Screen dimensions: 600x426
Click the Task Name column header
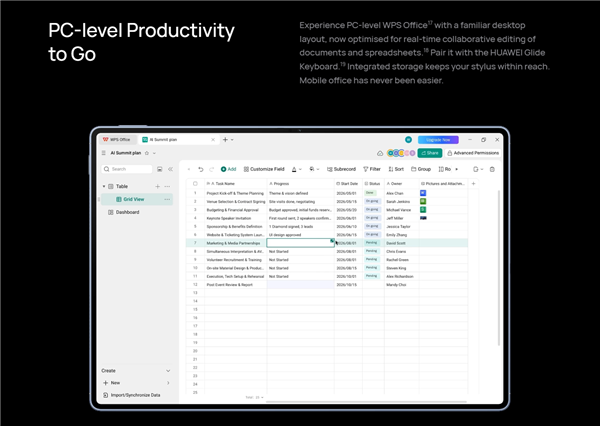236,184
